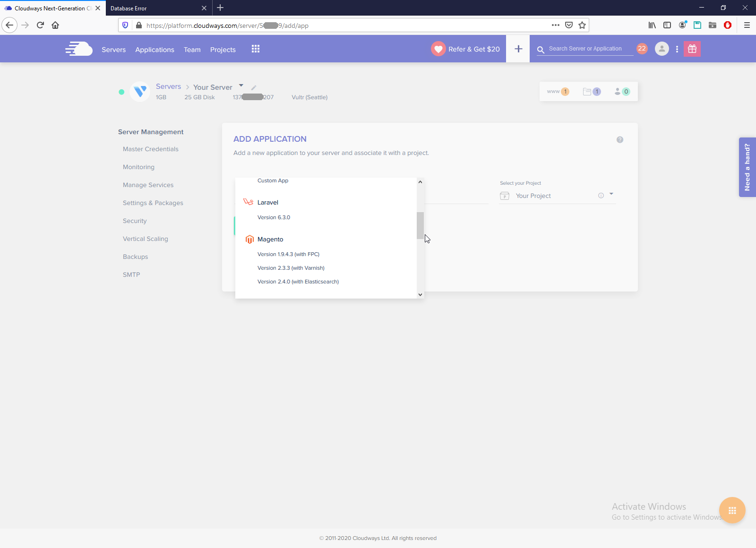
Task: Open Vertical Scaling section
Action: pos(146,239)
